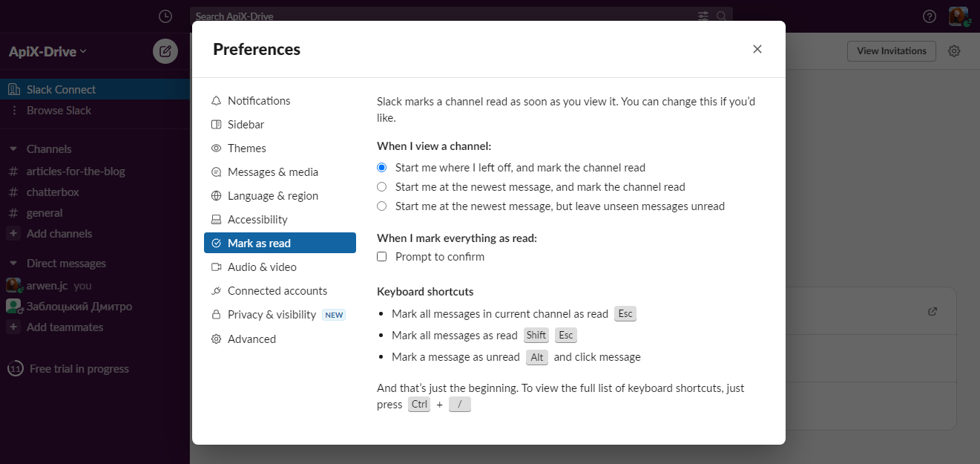The height and width of the screenshot is (464, 980).
Task: Click the Browse Slack dots icon
Action: coord(13,110)
